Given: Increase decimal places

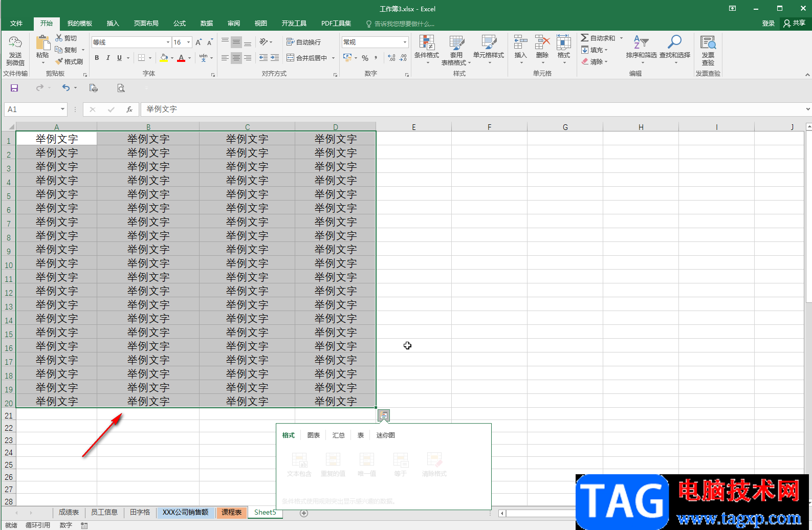Looking at the screenshot, I should point(392,58).
